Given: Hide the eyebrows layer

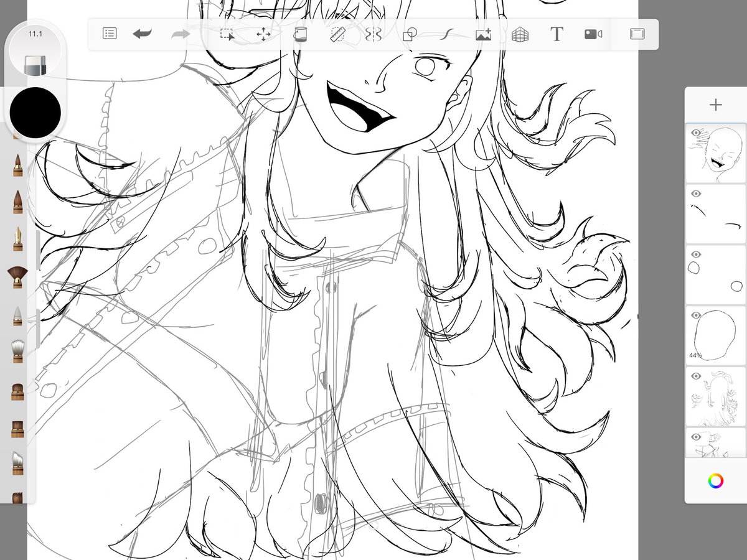Looking at the screenshot, I should click(x=697, y=194).
